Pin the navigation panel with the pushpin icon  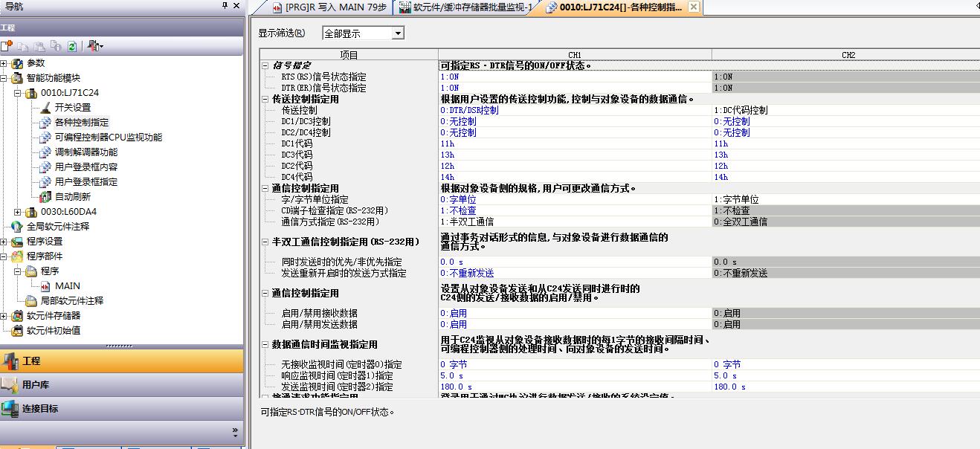click(x=225, y=6)
